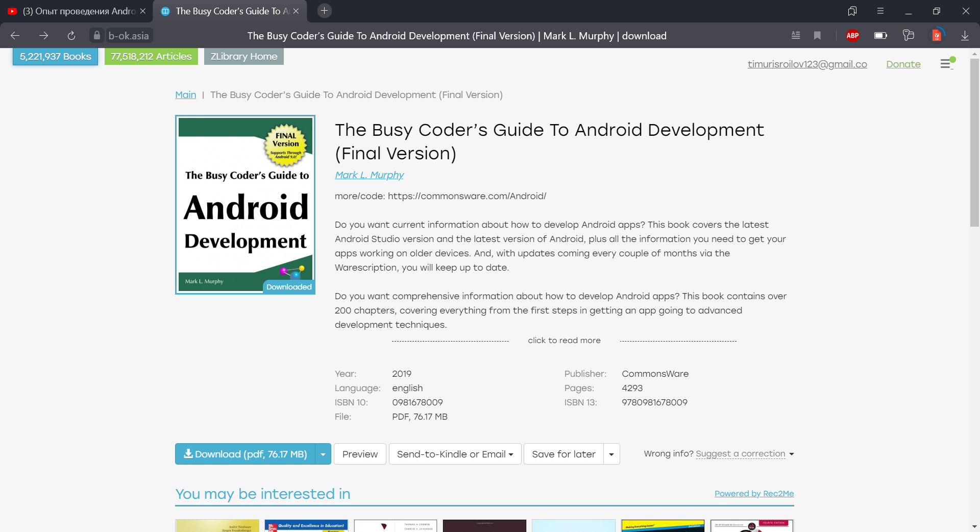Reload the current page
The image size is (980, 532).
[71, 36]
